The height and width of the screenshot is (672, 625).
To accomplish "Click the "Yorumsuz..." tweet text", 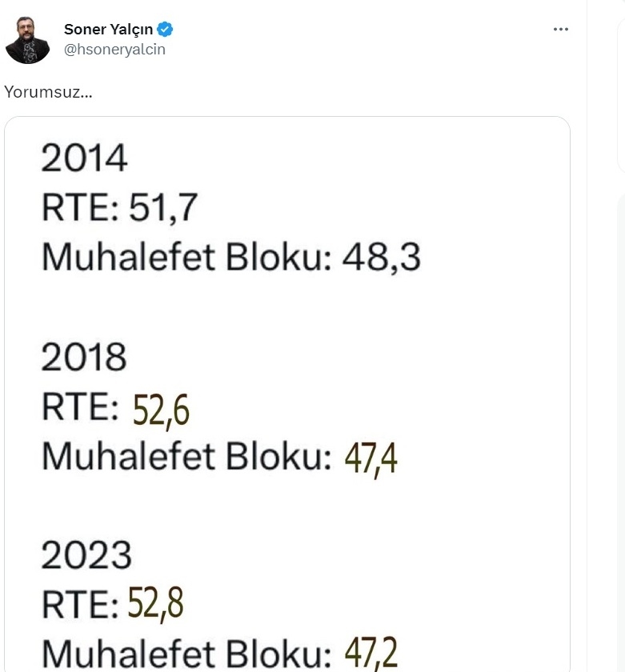I will pos(48,92).
